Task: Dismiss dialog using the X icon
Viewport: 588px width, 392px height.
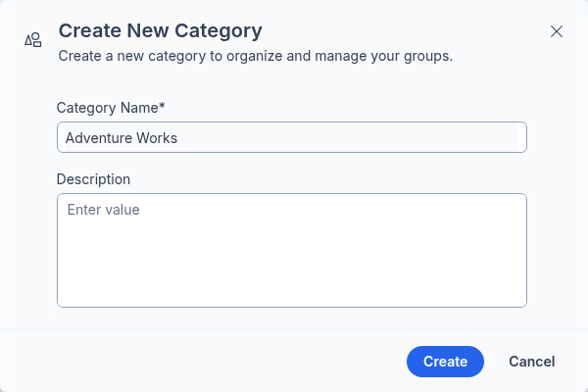Action: pos(557,31)
